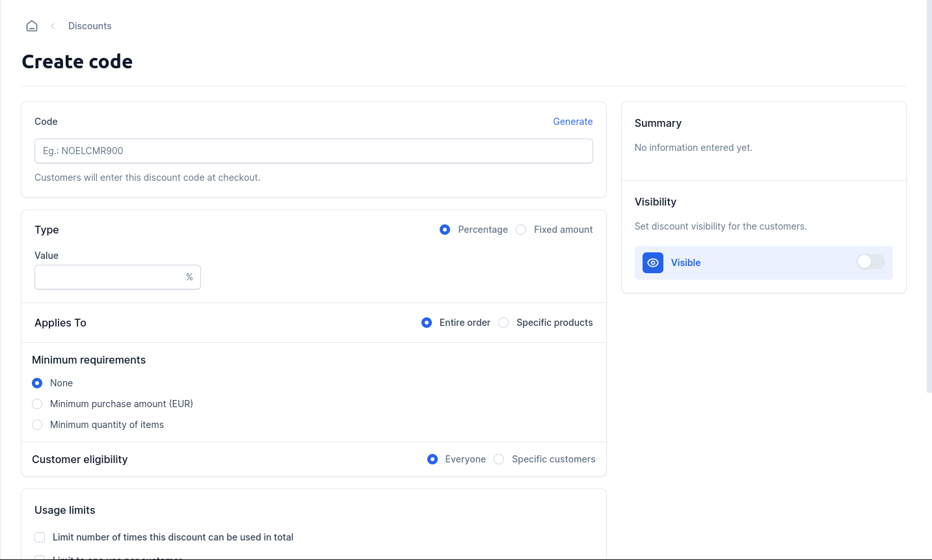Click the back chevron beside Discounts
This screenshot has height=560, width=932.
[53, 26]
